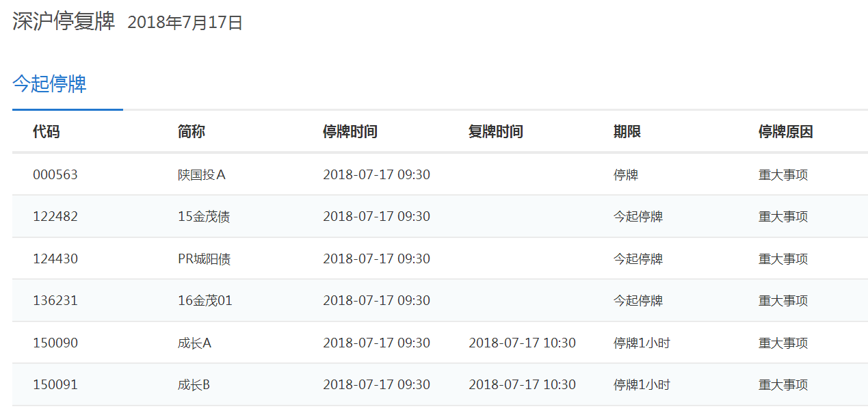Click the 简称 column header

192,132
